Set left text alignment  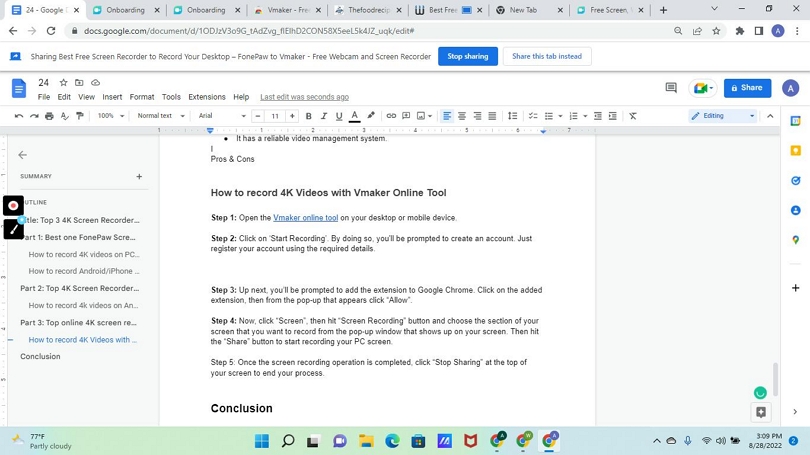click(447, 116)
